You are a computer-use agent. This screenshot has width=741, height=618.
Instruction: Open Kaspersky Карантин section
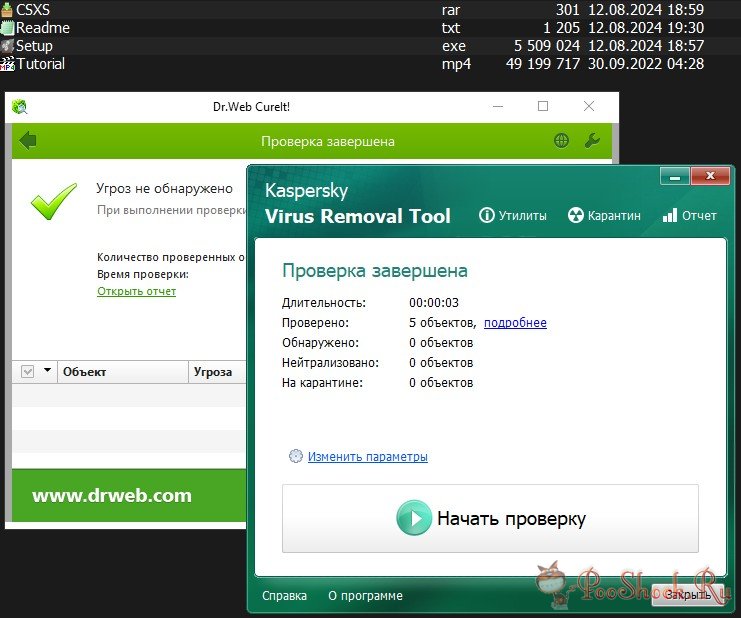(x=604, y=215)
